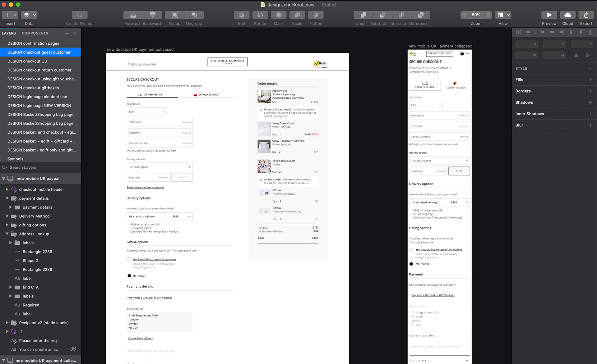Screen dimensions: 597x364
Task: Open the Scale tool
Action: coord(297,15)
